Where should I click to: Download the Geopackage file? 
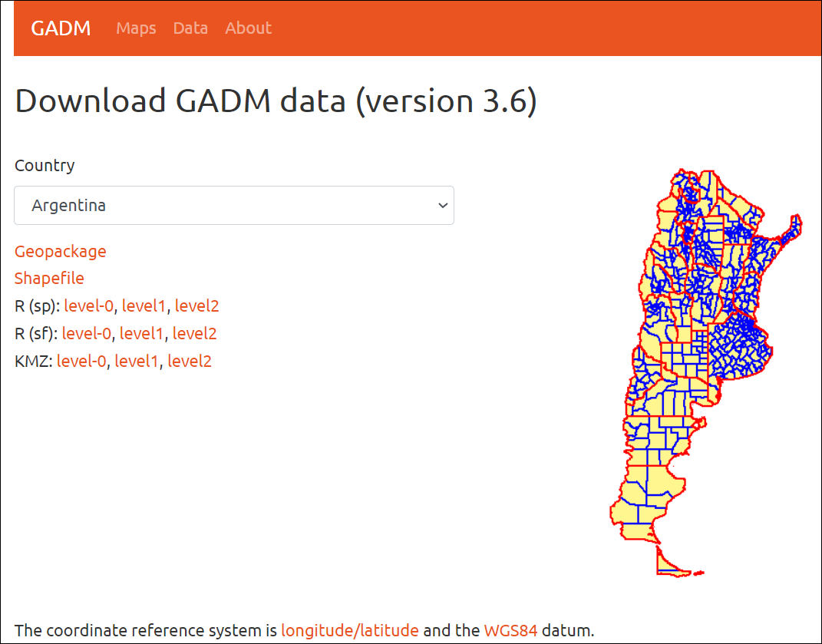60,251
